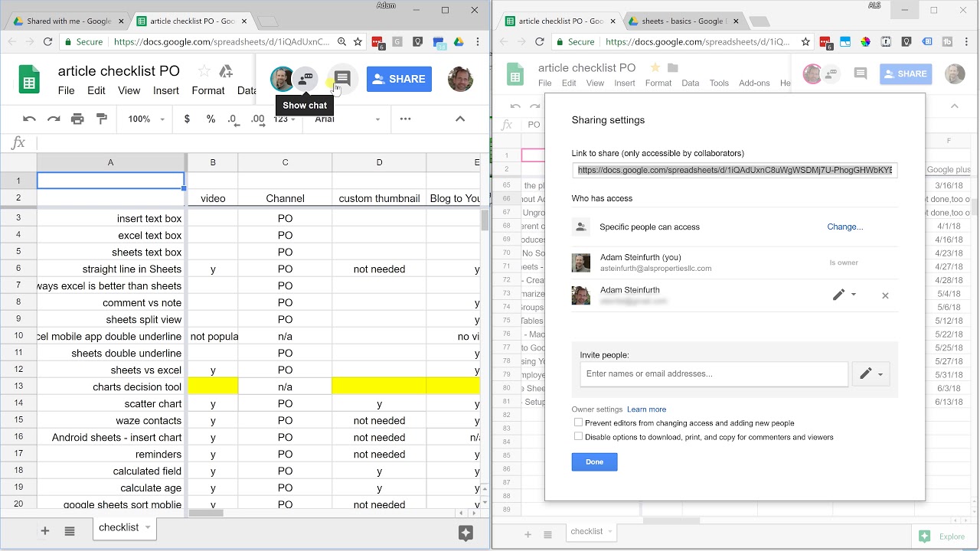The height and width of the screenshot is (551, 980).
Task: Click the Show chat icon
Action: tap(305, 78)
